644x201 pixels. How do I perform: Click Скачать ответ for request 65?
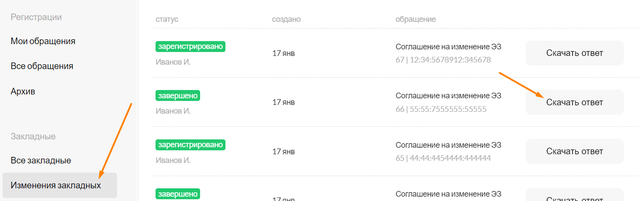575,152
